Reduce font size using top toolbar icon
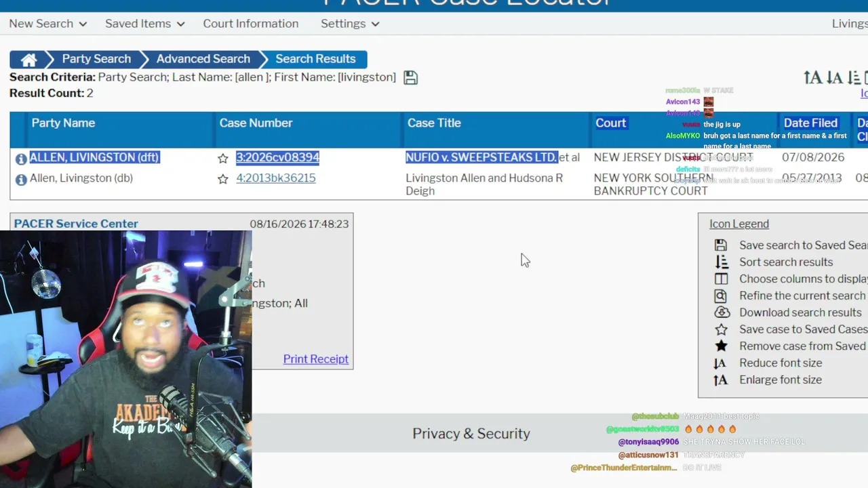Image resolution: width=868 pixels, height=488 pixels. pos(835,77)
